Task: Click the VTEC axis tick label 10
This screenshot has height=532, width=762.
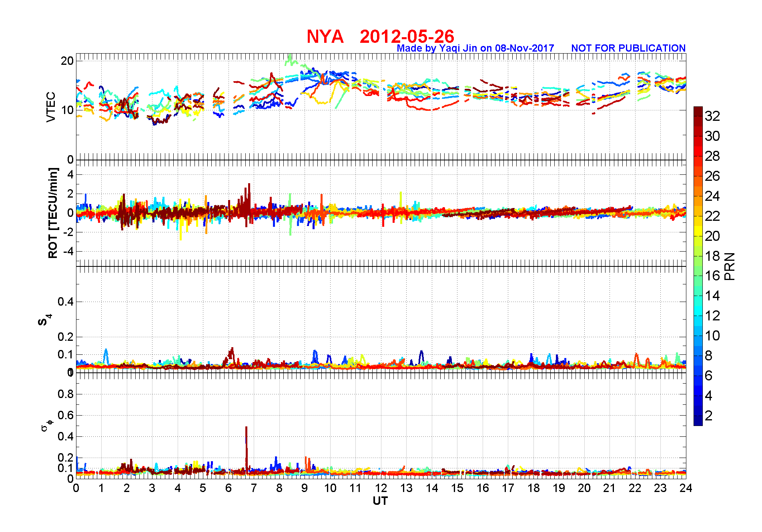Action: tap(67, 110)
